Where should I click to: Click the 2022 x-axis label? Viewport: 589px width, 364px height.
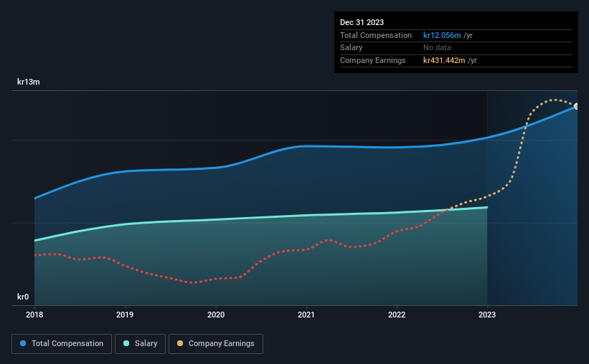point(397,315)
